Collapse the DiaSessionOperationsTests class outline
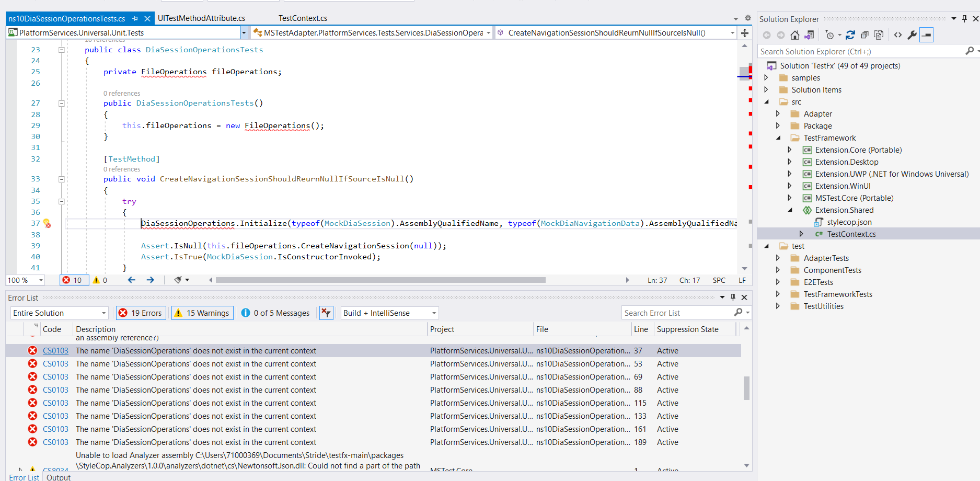Screen dimensions: 980x481 click(x=61, y=50)
